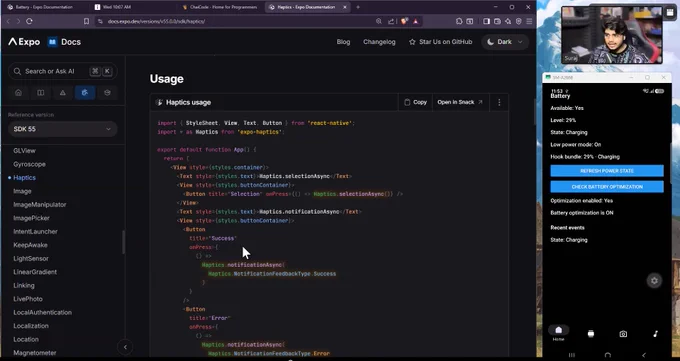The width and height of the screenshot is (680, 361).
Task: Open ImagePicker in the sidebar list
Action: click(x=31, y=218)
